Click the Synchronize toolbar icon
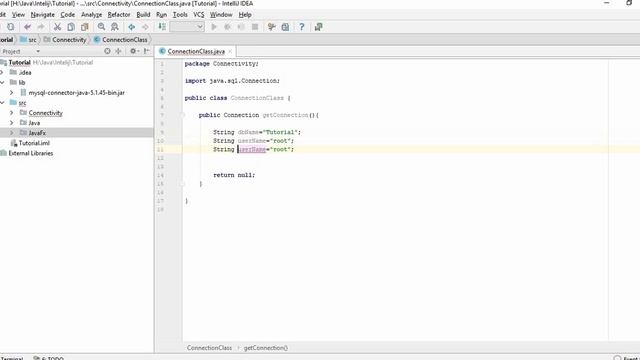This screenshot has height=360, width=640. pos(11,27)
